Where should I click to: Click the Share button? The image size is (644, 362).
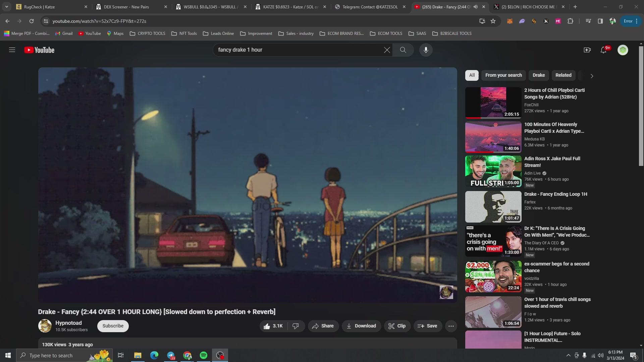pyautogui.click(x=323, y=326)
